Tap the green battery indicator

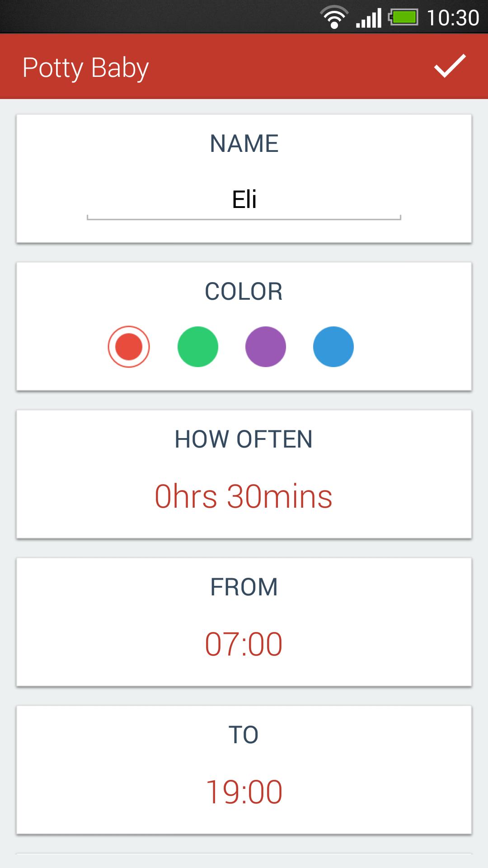click(404, 18)
